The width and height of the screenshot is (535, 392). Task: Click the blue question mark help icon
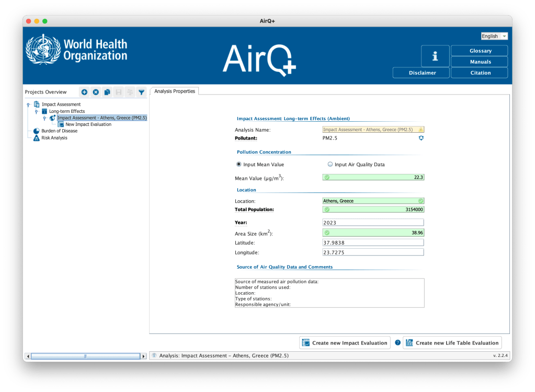click(397, 343)
